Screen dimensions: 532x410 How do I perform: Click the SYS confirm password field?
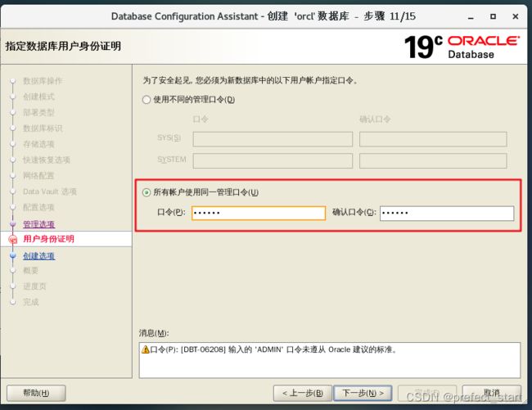click(x=433, y=139)
